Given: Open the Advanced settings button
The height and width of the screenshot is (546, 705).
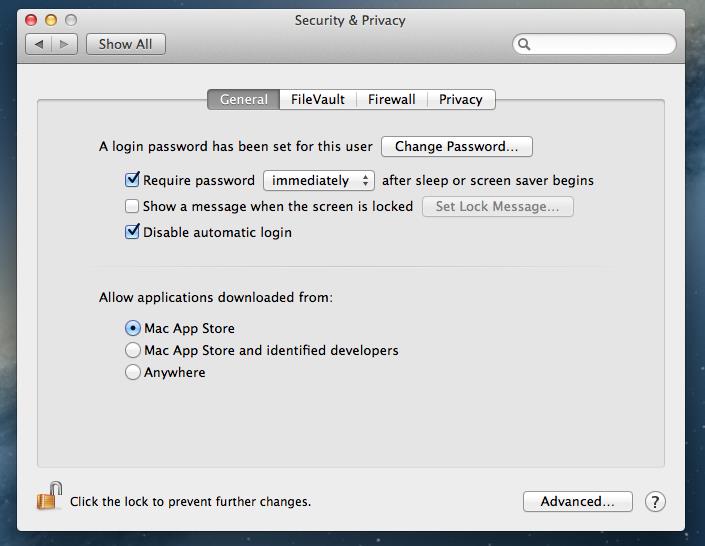Looking at the screenshot, I should point(577,501).
